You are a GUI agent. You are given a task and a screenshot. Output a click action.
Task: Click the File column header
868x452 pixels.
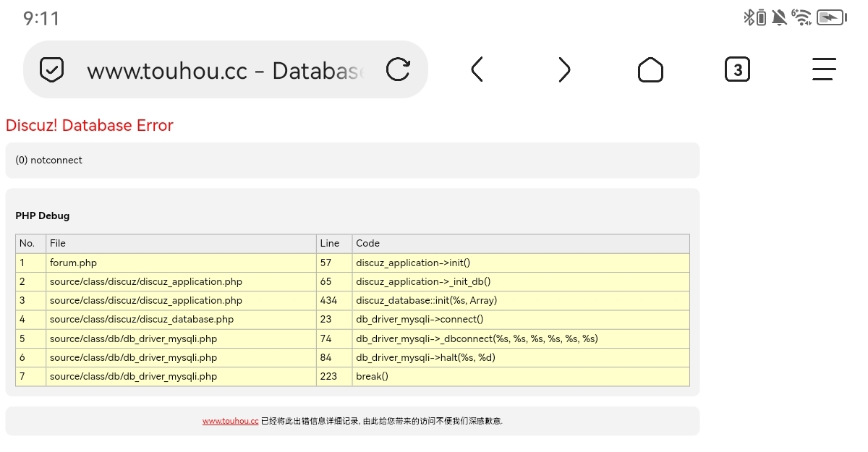(58, 244)
